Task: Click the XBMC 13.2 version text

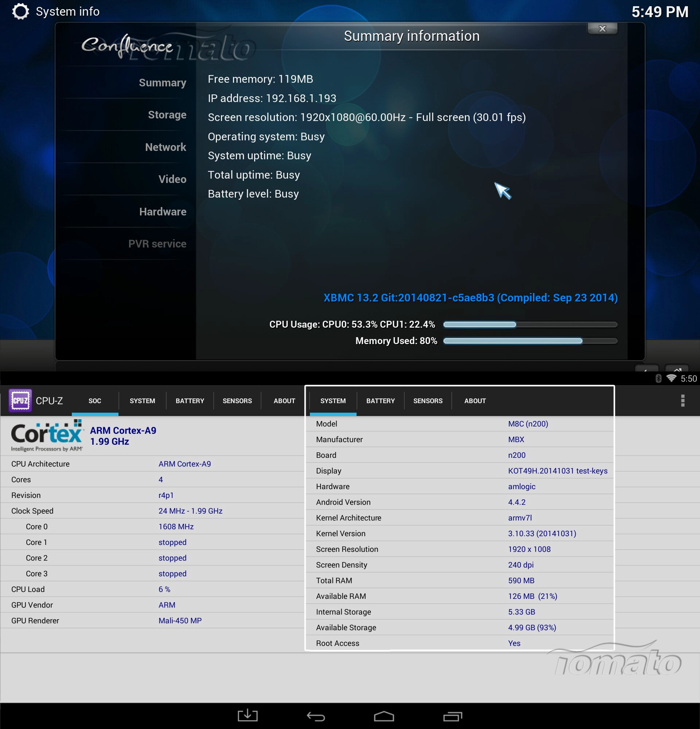Action: coord(471,298)
